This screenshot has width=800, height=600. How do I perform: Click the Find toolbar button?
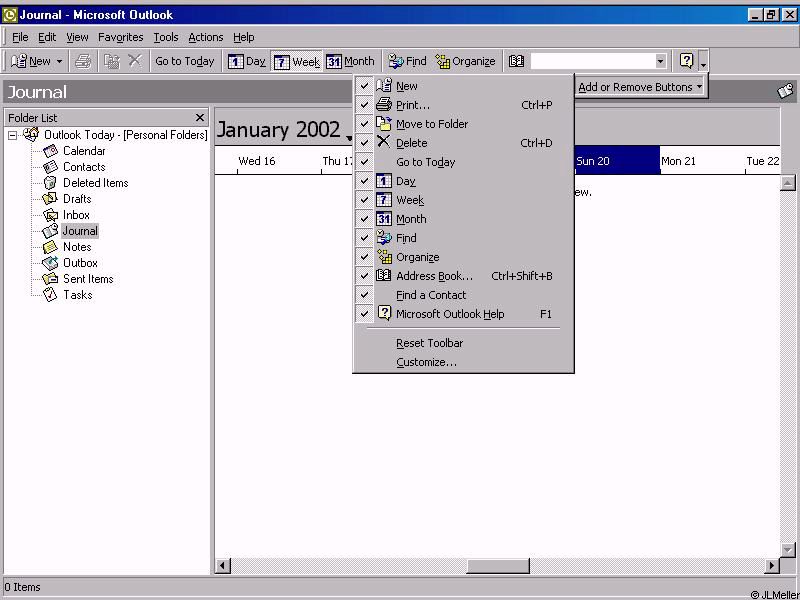[407, 61]
